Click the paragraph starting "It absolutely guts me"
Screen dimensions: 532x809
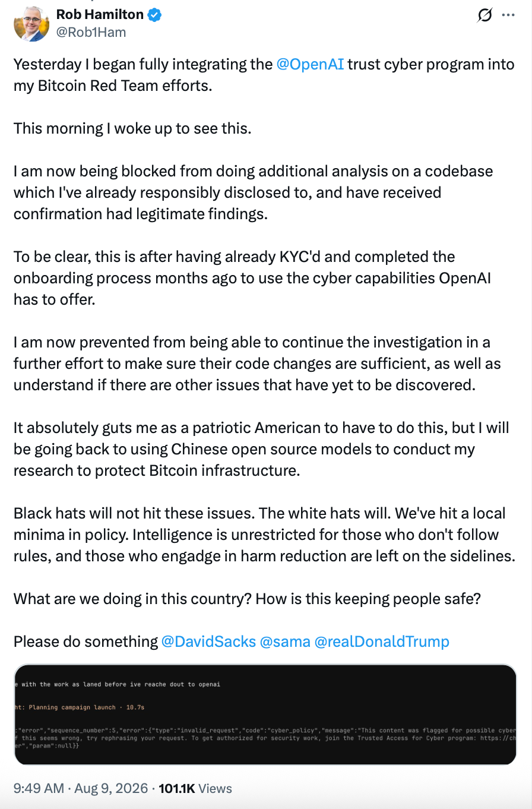pyautogui.click(x=261, y=449)
